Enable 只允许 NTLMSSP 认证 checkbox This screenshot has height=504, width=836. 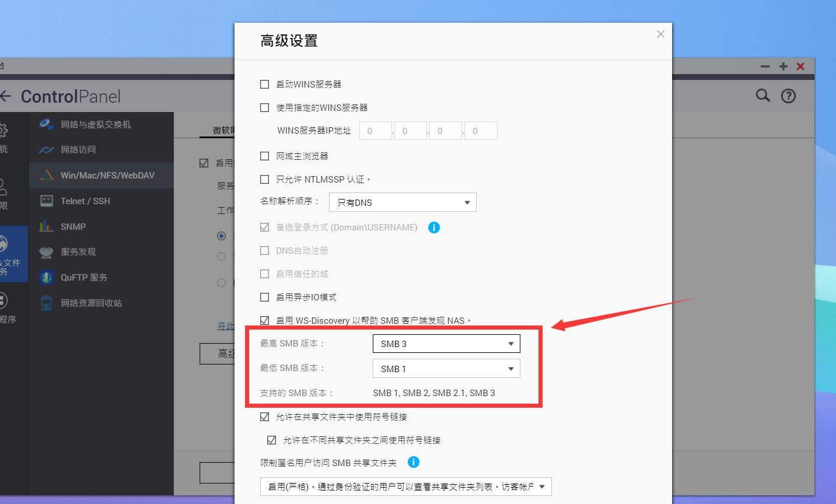pos(264,179)
